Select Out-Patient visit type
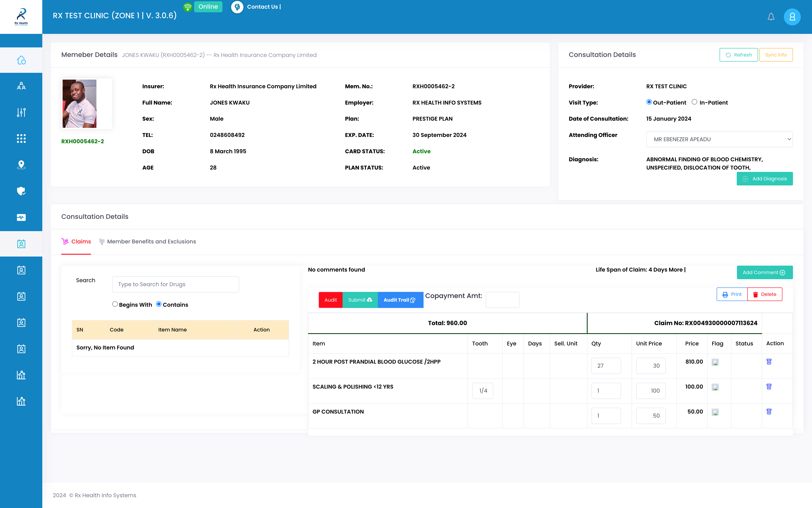The image size is (812, 508). pos(649,102)
